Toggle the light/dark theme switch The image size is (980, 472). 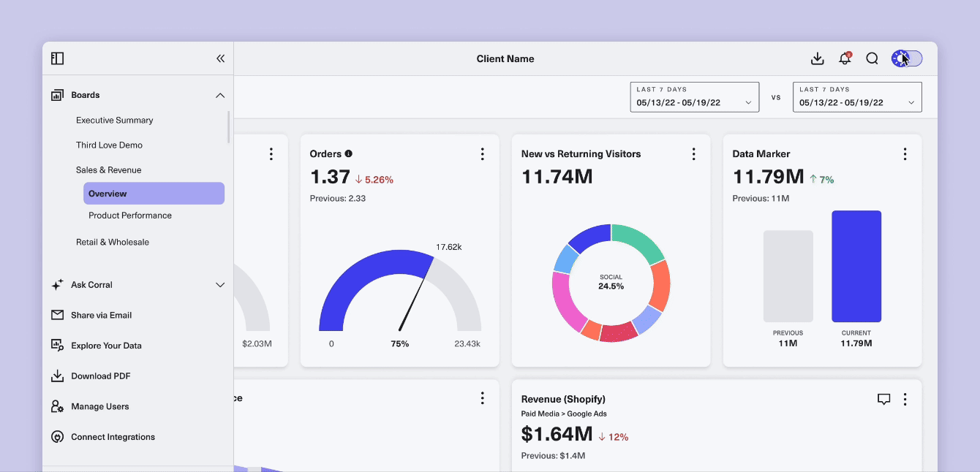[907, 58]
